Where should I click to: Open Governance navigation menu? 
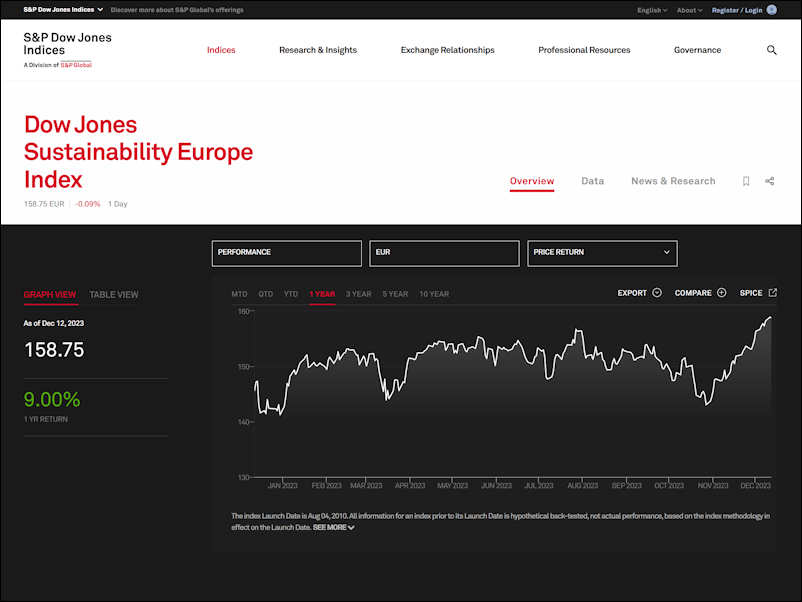(697, 50)
